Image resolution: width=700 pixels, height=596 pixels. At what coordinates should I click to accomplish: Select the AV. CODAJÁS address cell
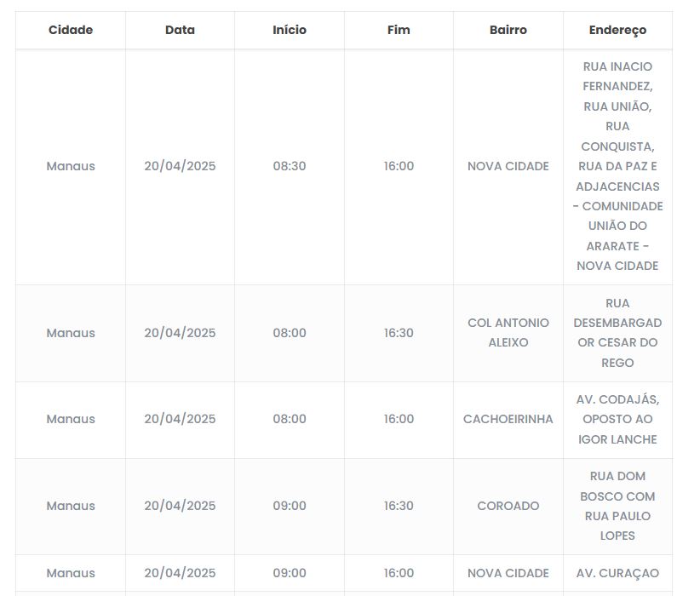617,419
